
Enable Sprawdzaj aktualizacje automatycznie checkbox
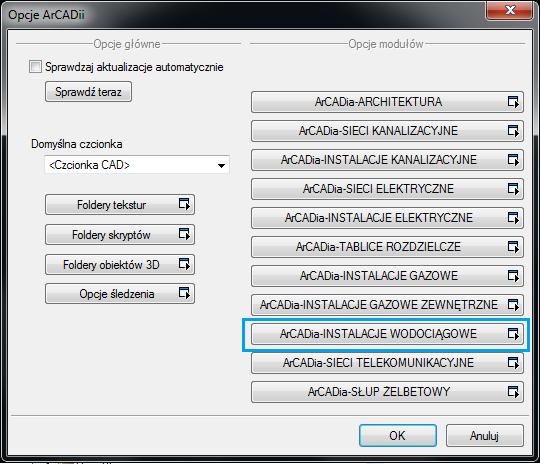pyautogui.click(x=35, y=67)
